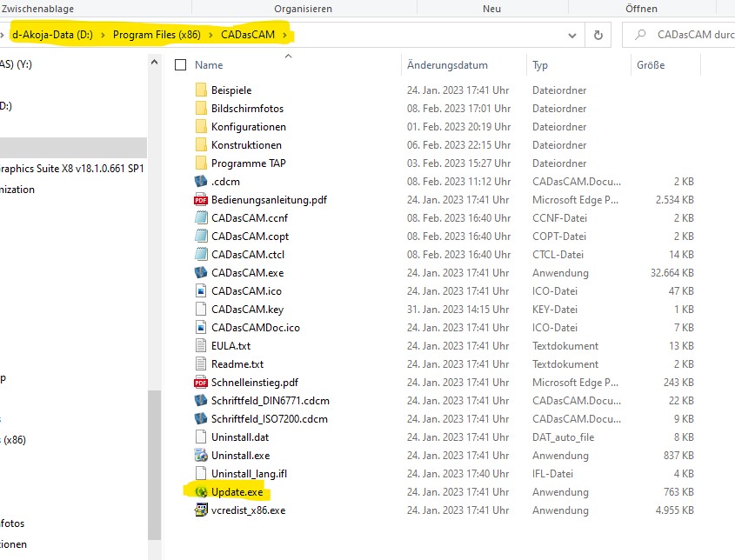Click the DAT_auto_file type cell
735x560 pixels.
563,437
